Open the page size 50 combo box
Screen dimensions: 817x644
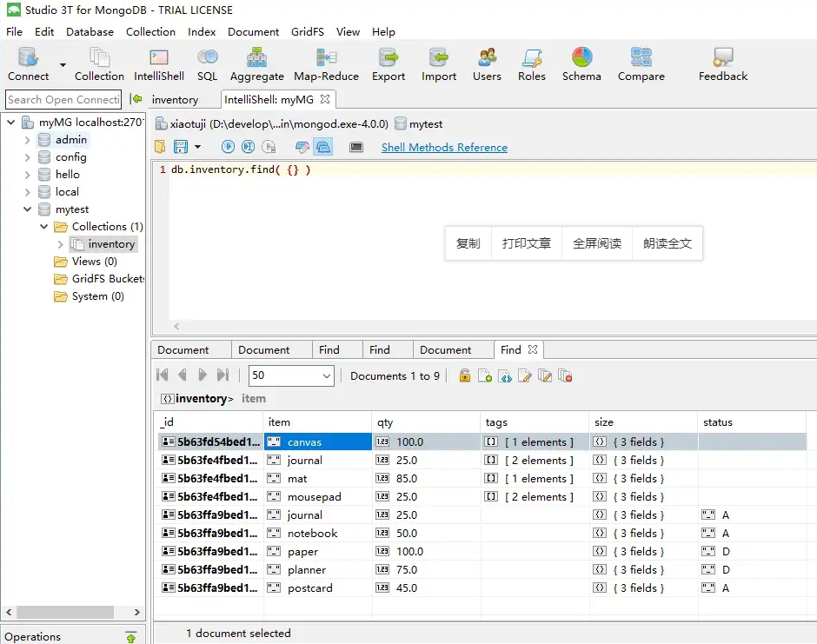(x=291, y=375)
